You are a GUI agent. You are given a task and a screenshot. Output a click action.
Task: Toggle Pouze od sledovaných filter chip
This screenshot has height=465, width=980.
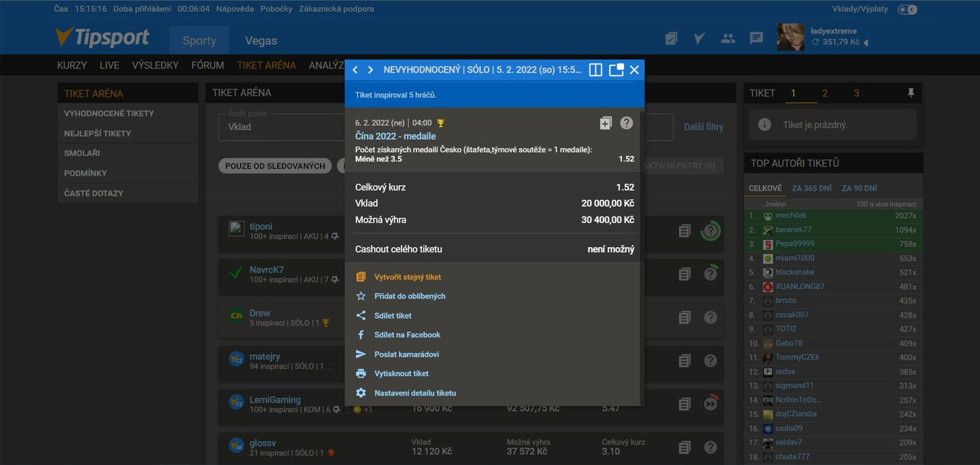coord(275,166)
